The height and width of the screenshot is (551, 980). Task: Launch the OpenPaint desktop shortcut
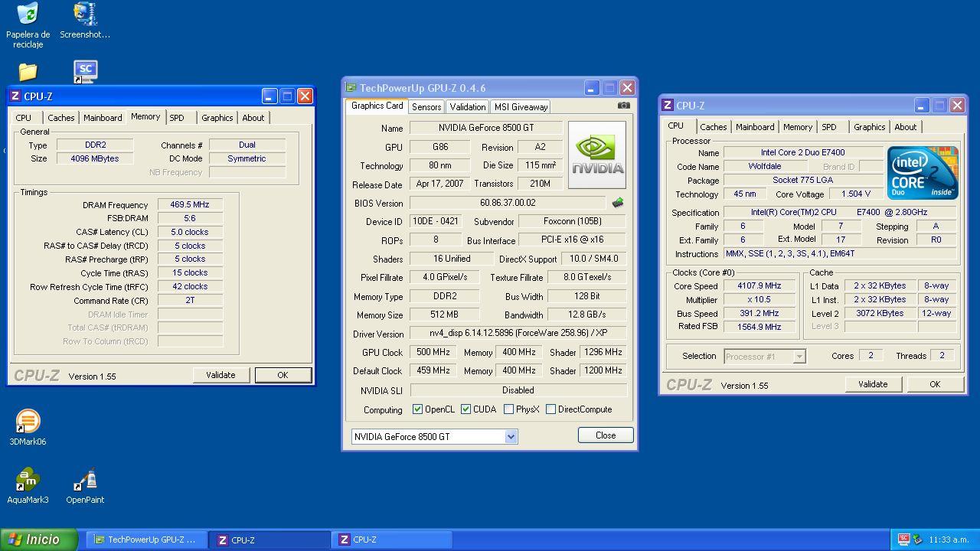(x=85, y=480)
